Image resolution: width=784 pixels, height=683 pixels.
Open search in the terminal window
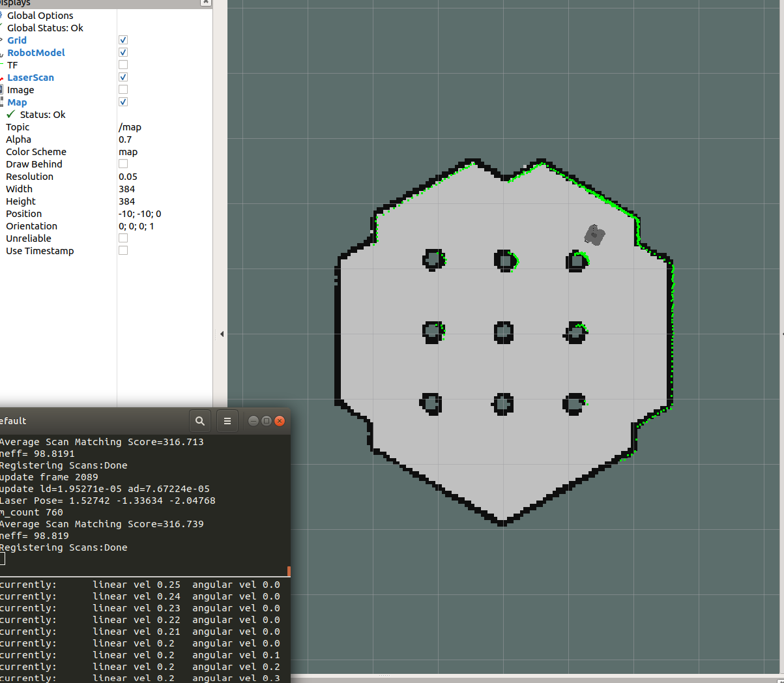click(x=200, y=421)
